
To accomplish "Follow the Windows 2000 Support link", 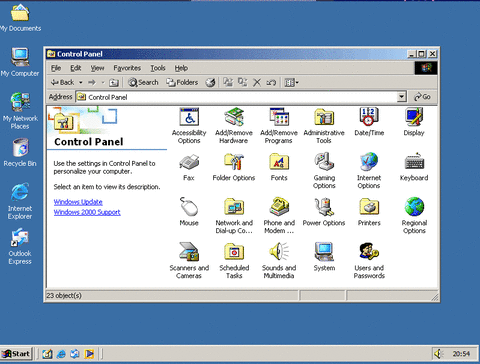I will (x=87, y=212).
